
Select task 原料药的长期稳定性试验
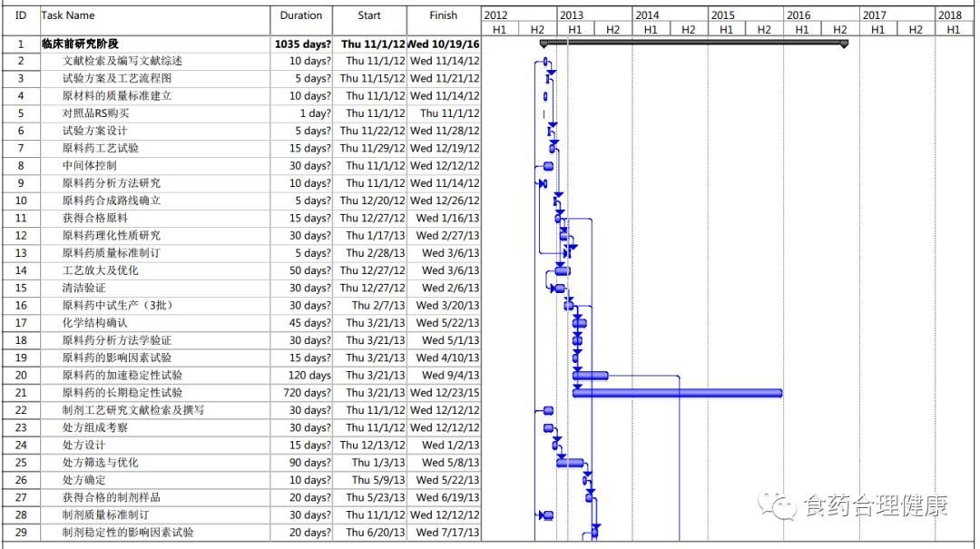[122, 393]
